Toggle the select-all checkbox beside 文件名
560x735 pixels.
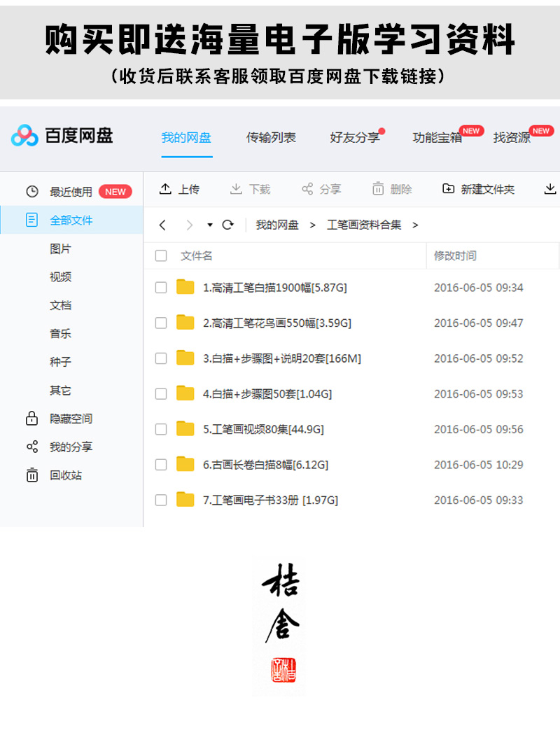pos(161,256)
